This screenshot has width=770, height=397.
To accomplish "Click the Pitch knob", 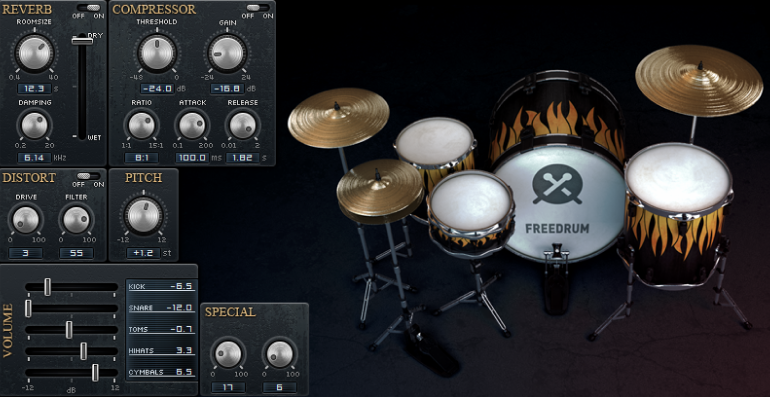I will coord(143,215).
